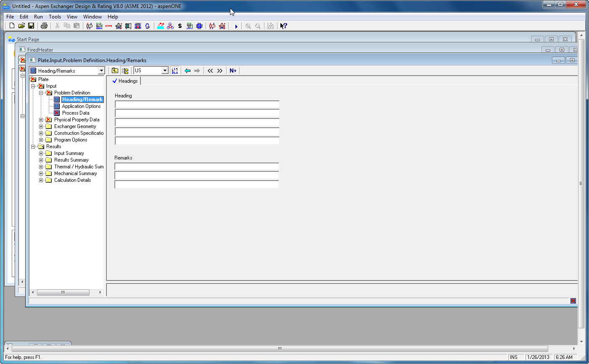Click the Up One Level folder icon
This screenshot has width=589, height=364.
(115, 71)
